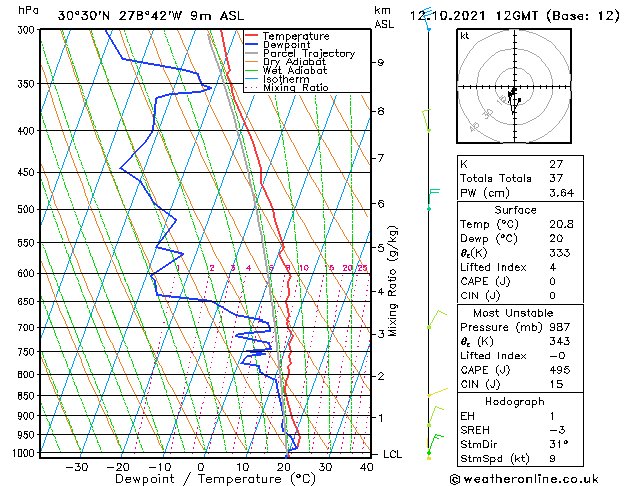This screenshot has height=486, width=629.
Task: Click the red Temperature legend line swatch
Action: (x=252, y=36)
